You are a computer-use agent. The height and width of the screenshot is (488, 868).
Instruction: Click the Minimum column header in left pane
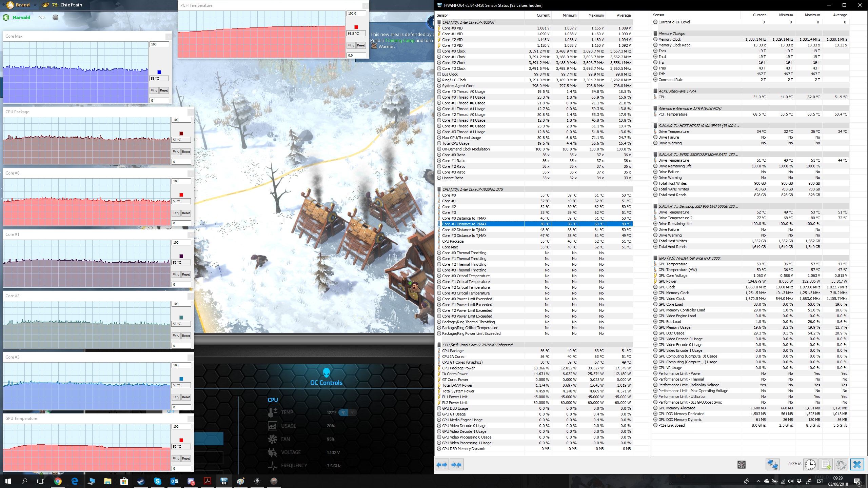pos(570,15)
